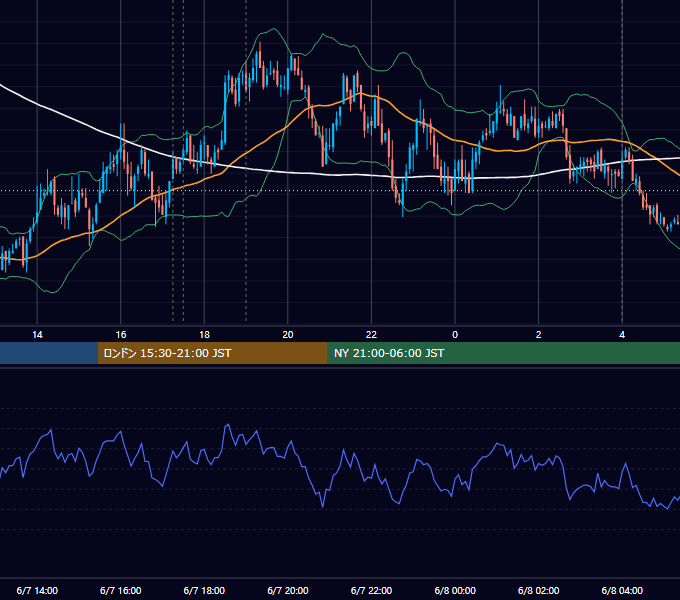Image resolution: width=680 pixels, height=600 pixels.
Task: Click the 18 hour label on price chart axis
Action: (x=204, y=335)
